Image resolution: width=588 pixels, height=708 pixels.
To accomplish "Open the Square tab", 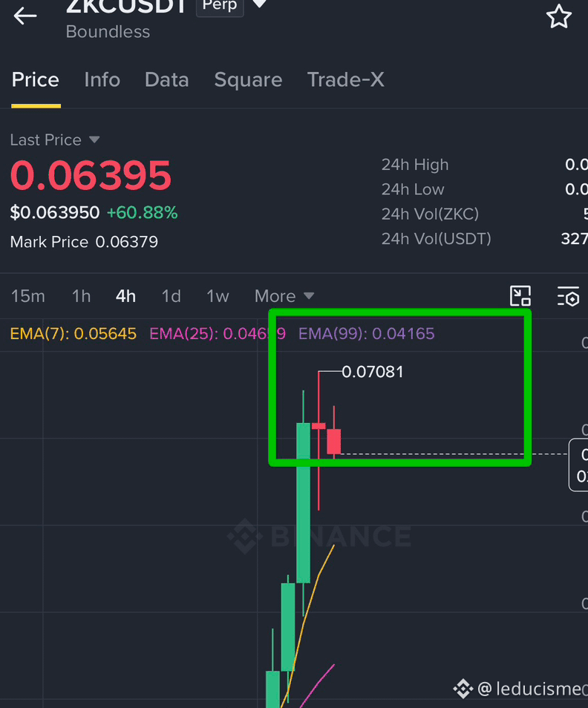I will (x=248, y=80).
